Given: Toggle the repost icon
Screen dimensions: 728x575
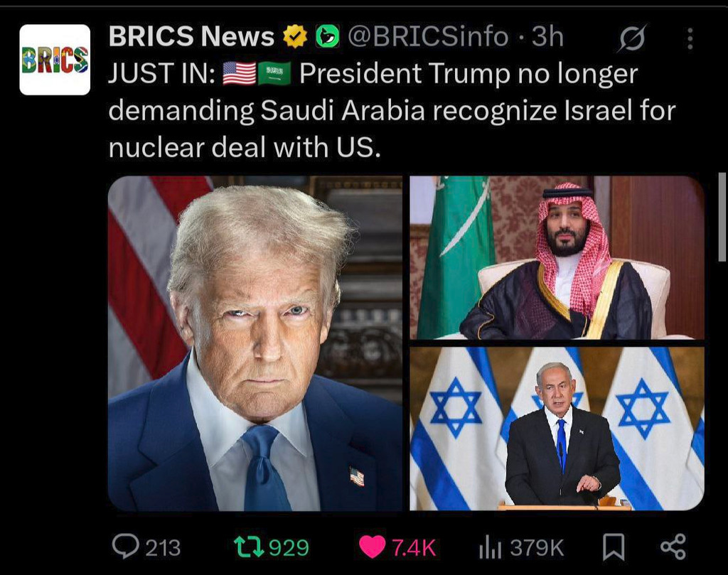Looking at the screenshot, I should (x=249, y=547).
